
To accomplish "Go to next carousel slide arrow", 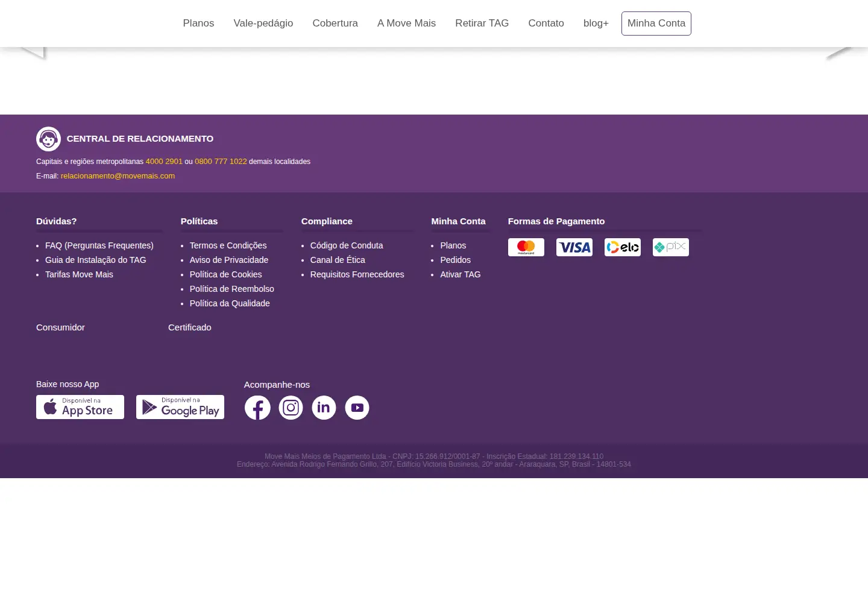I will pyautogui.click(x=838, y=53).
